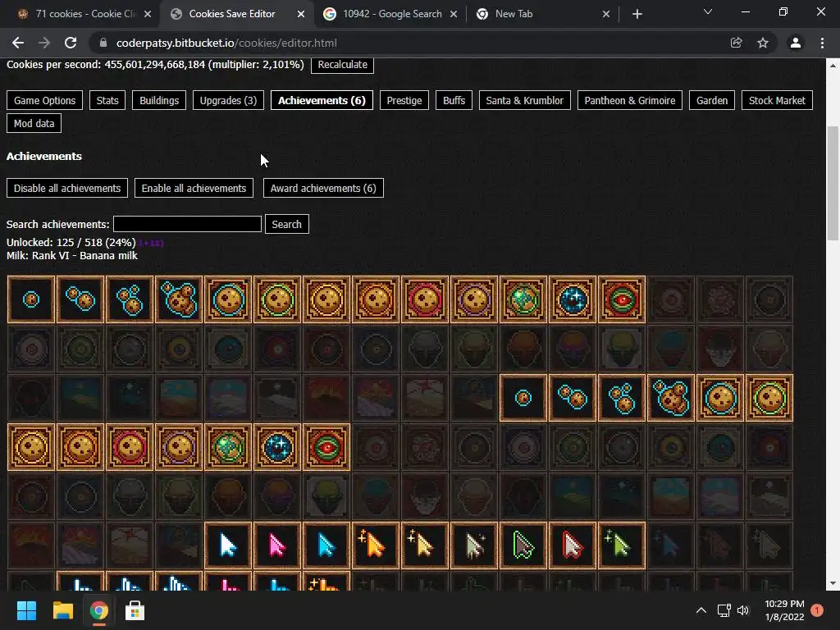Click the red outlined cursor achievement
This screenshot has height=630, width=840.
[x=573, y=546]
